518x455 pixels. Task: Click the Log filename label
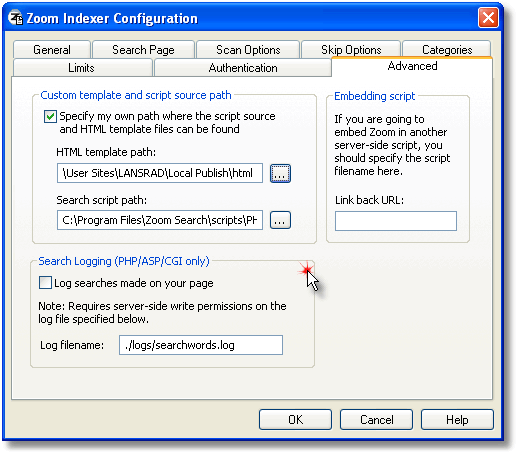72,345
